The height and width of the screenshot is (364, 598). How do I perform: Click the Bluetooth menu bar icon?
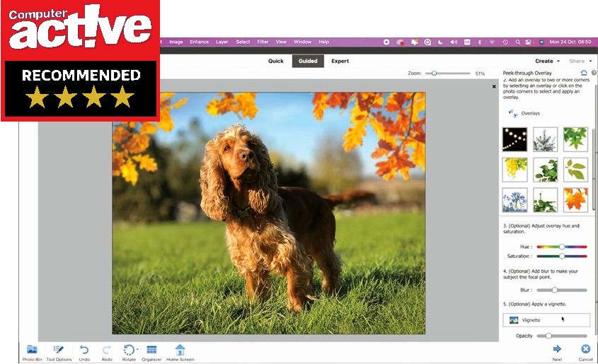pos(480,42)
